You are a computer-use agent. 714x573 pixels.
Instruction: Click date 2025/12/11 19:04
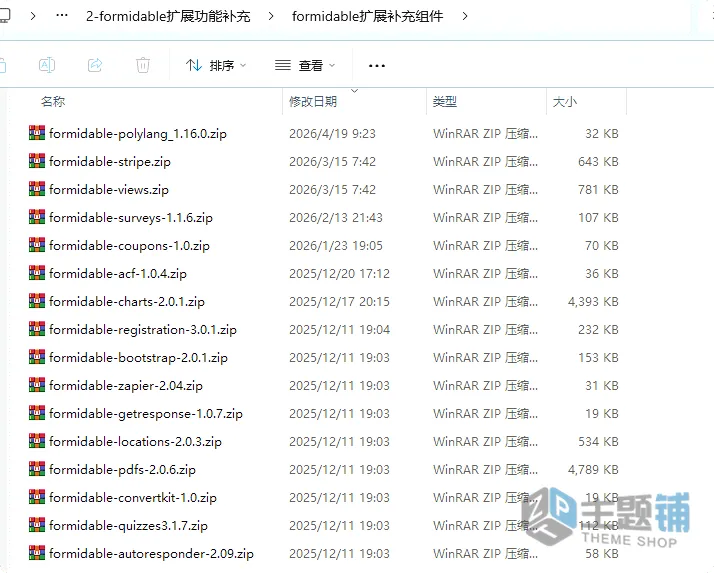tap(339, 329)
